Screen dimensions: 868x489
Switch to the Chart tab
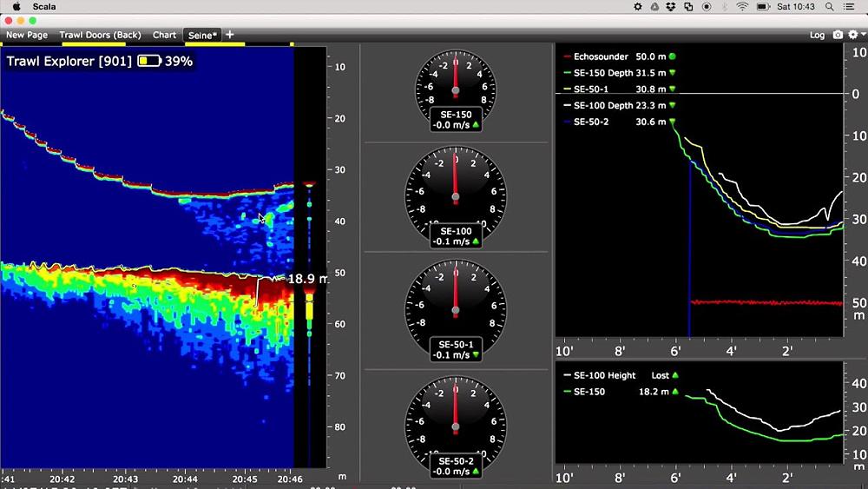[164, 35]
